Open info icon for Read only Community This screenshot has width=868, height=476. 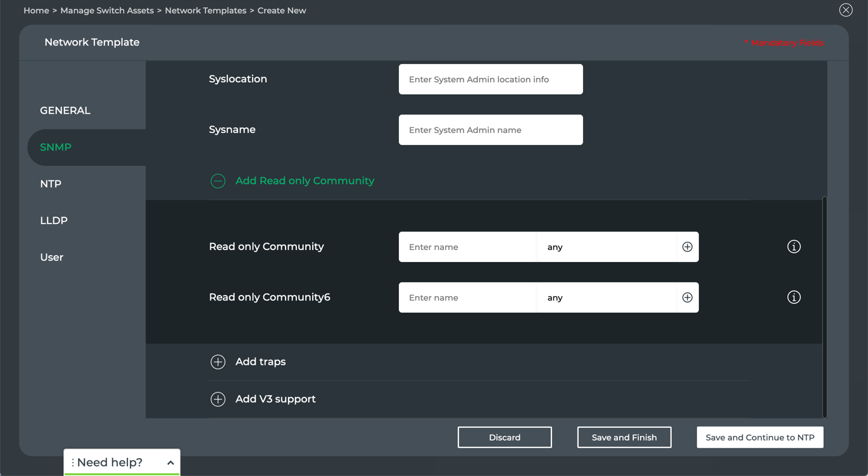794,247
